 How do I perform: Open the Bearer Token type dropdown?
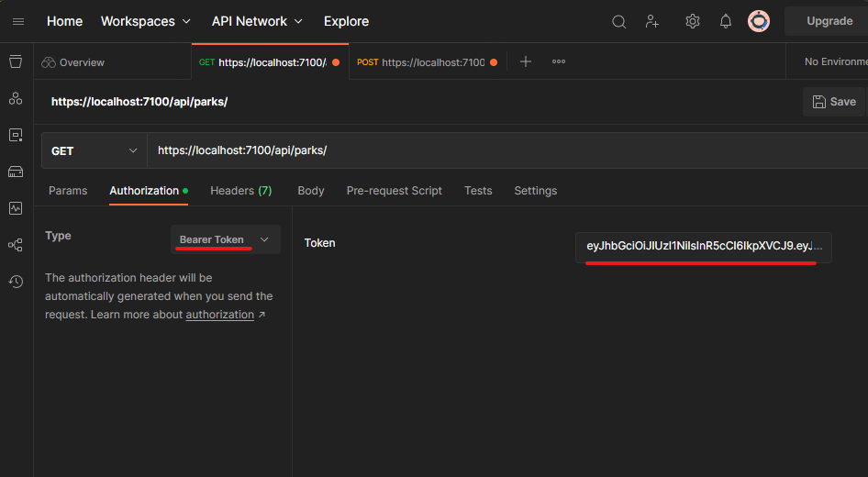(x=226, y=239)
